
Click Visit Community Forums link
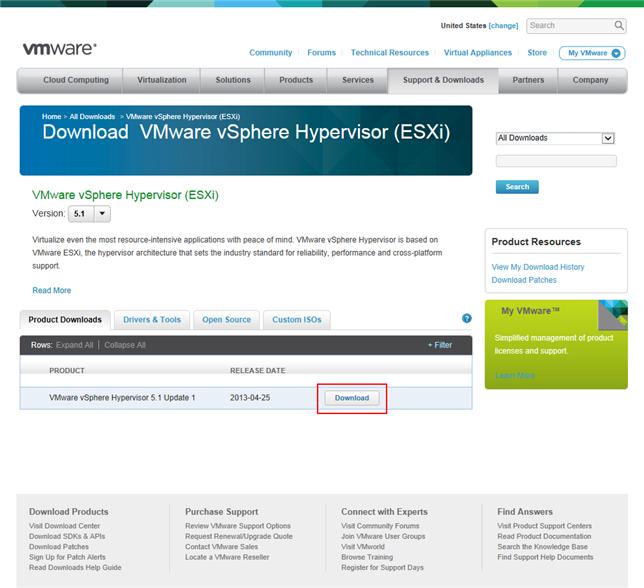[x=380, y=526]
